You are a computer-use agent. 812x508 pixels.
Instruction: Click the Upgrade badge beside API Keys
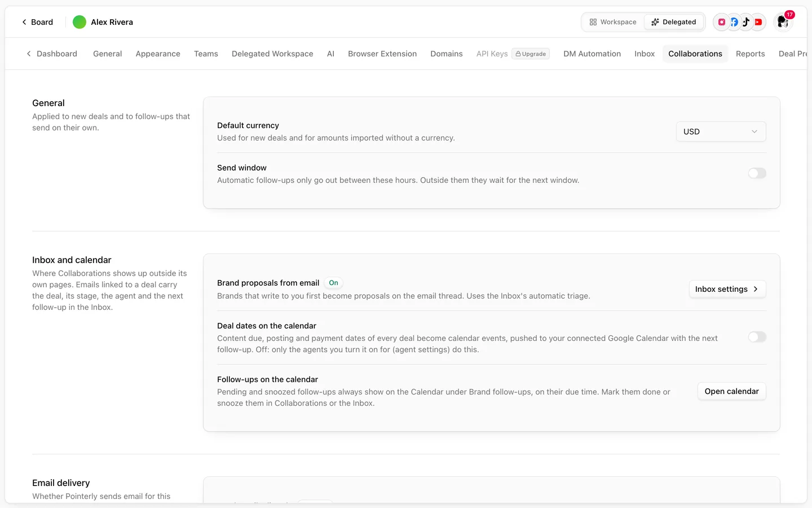tap(531, 54)
